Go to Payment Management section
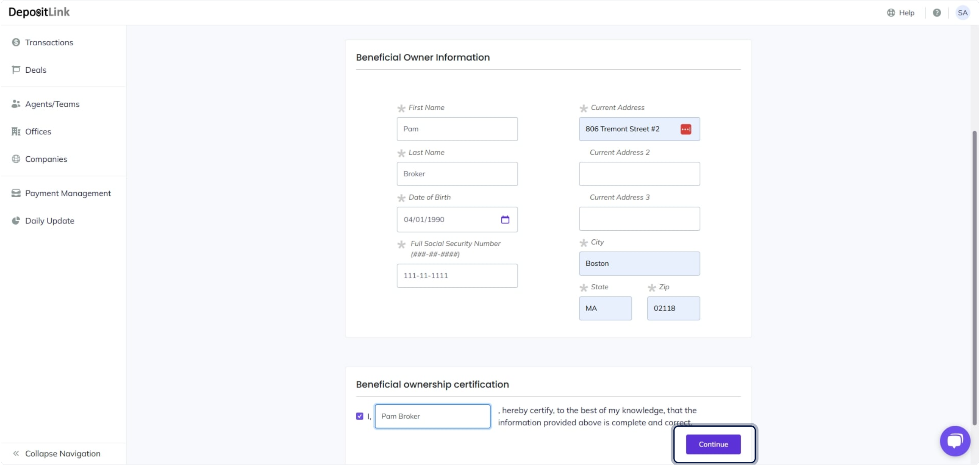The width and height of the screenshot is (980, 465). (x=68, y=193)
